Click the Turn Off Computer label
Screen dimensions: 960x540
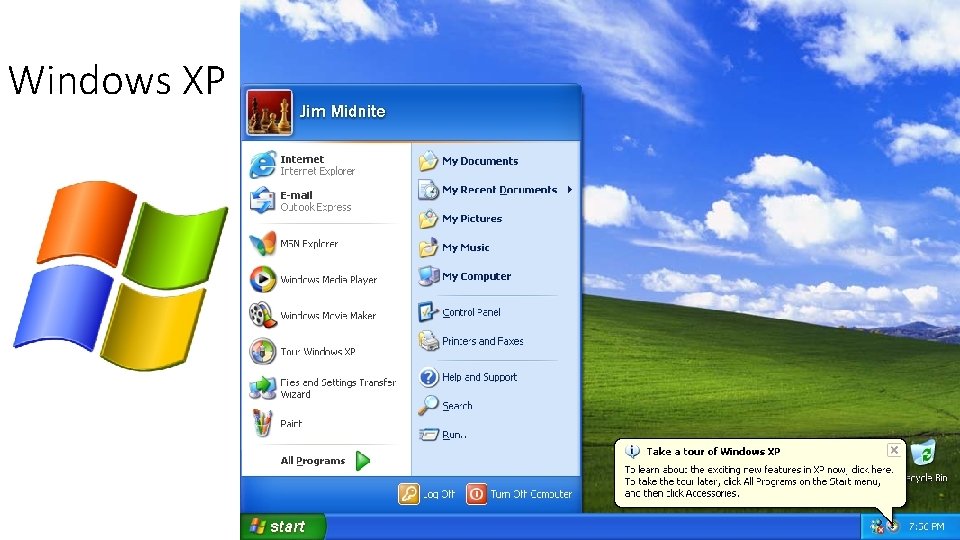pyautogui.click(x=531, y=494)
